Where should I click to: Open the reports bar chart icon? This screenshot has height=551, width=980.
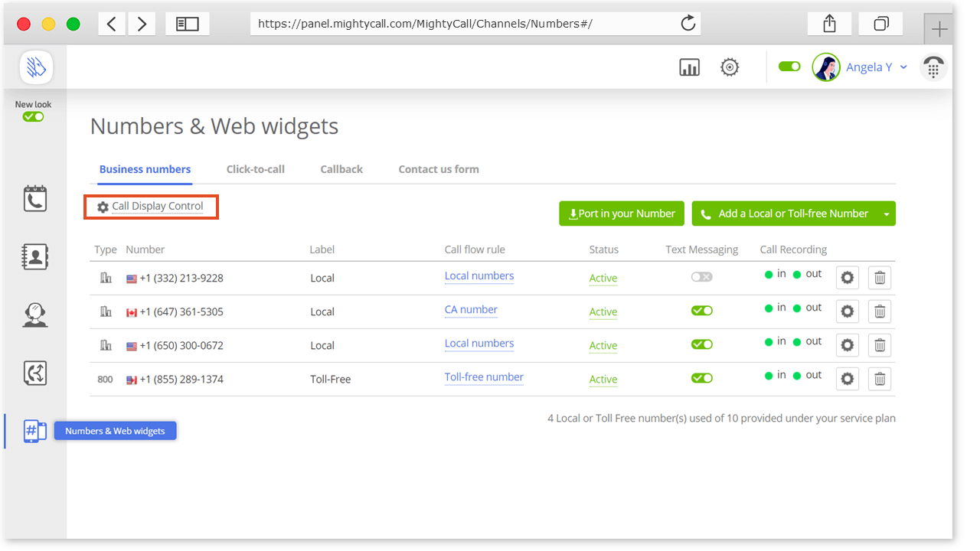[690, 67]
